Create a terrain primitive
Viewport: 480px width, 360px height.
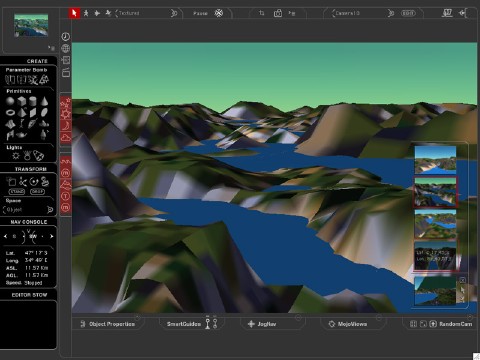coord(10,124)
